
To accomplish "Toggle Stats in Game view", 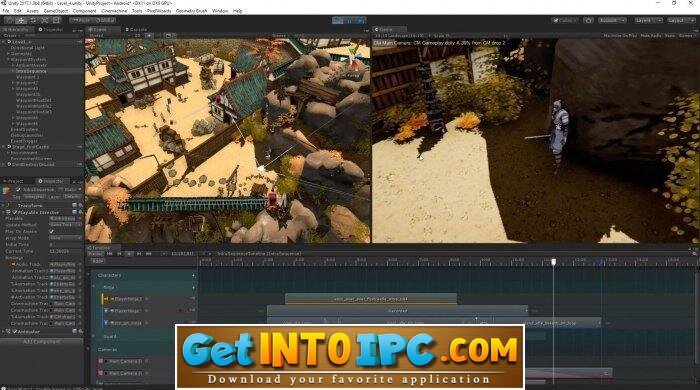I will pos(670,36).
